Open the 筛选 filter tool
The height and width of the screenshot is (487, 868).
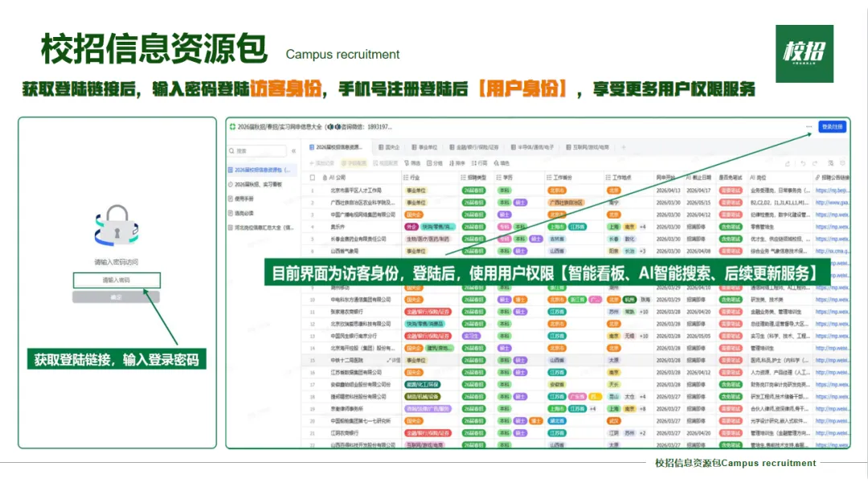point(411,163)
